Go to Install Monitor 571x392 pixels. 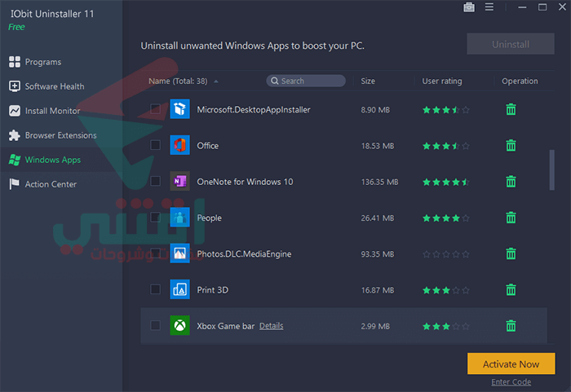[52, 111]
